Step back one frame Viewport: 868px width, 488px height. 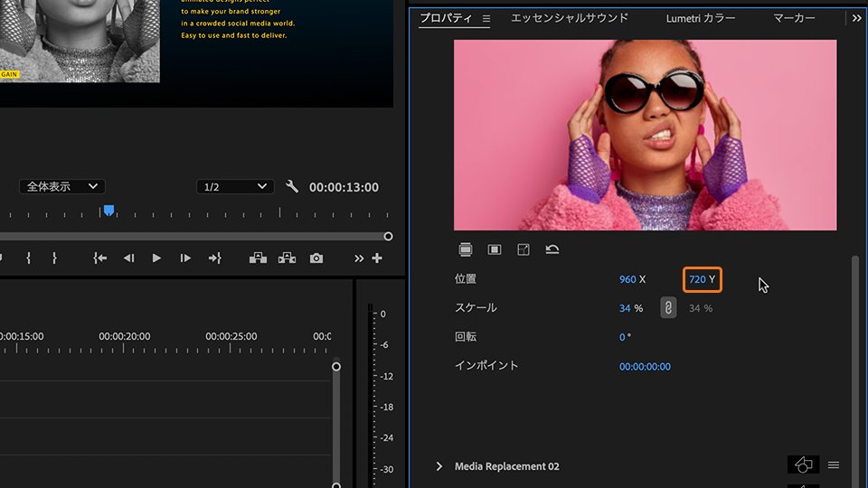click(128, 258)
